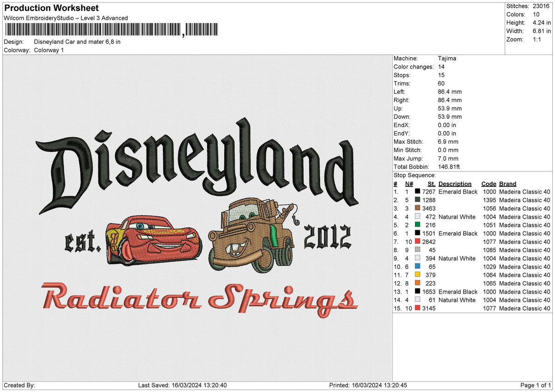
Task: Click the Machine value 'Tajima'
Action: 447,58
